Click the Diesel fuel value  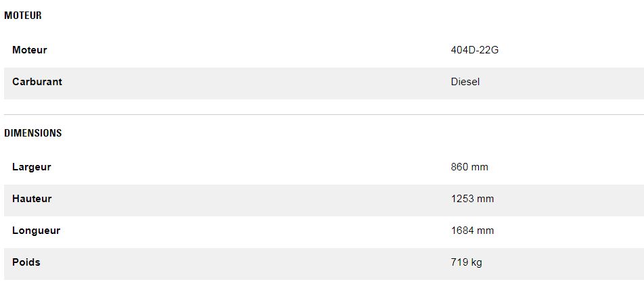coord(465,82)
